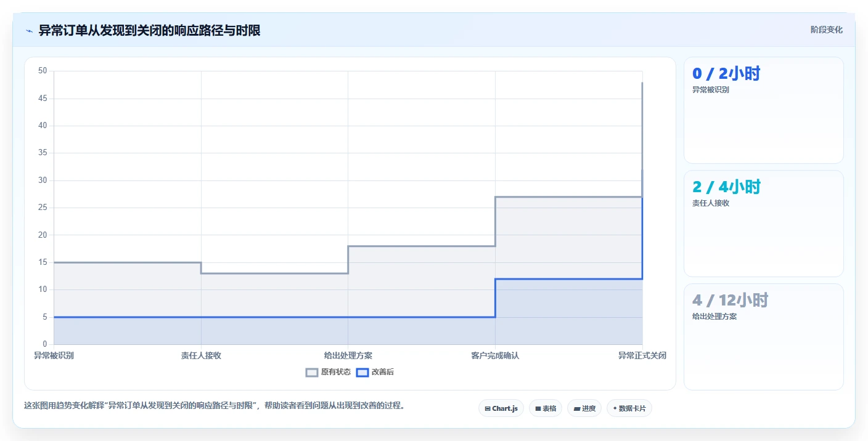Click the Chart.js tag button
The image size is (868, 441).
pyautogui.click(x=501, y=408)
